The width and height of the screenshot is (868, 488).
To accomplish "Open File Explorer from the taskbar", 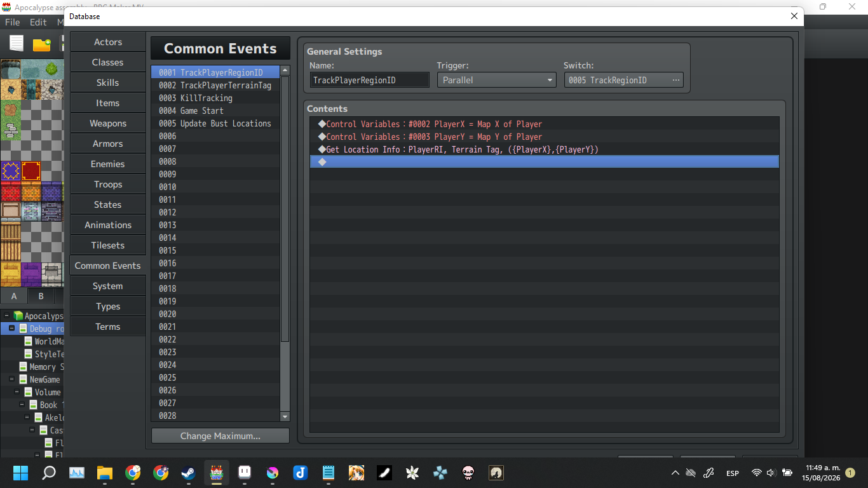I will pos(105,473).
